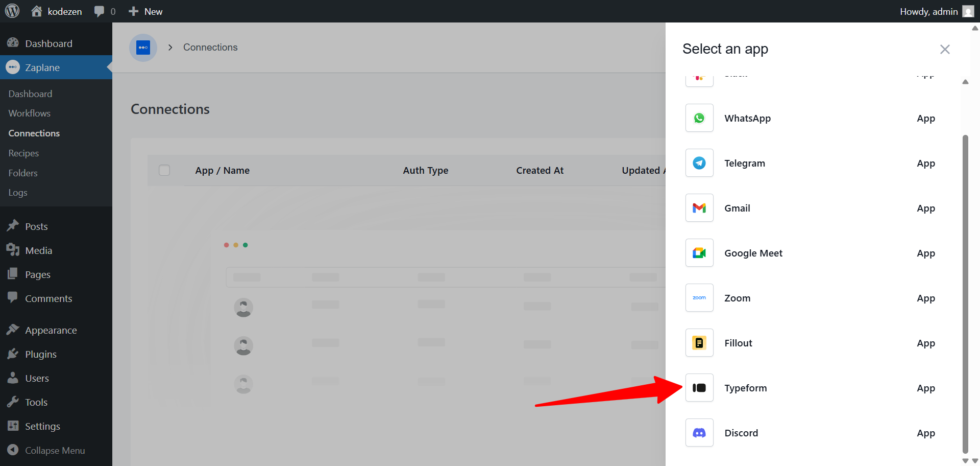
Task: Click the Zaplane logo in breadcrumb
Action: (x=143, y=48)
